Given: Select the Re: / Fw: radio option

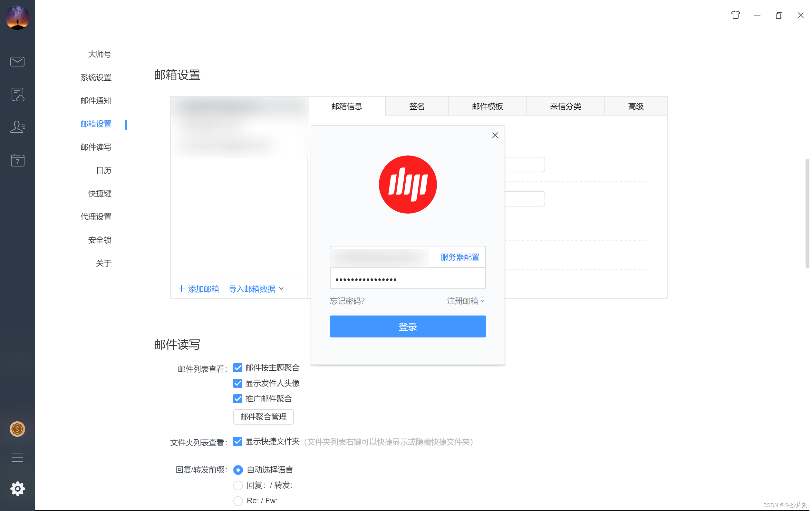Looking at the screenshot, I should [x=238, y=501].
